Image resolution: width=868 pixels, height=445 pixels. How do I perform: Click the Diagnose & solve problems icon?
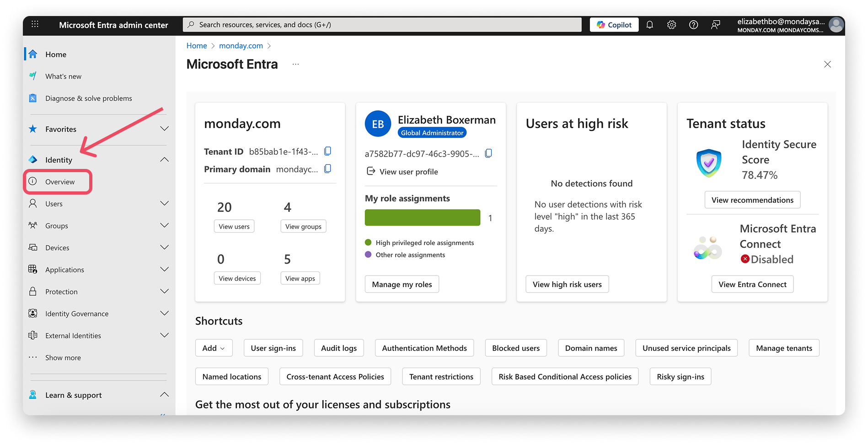click(33, 98)
